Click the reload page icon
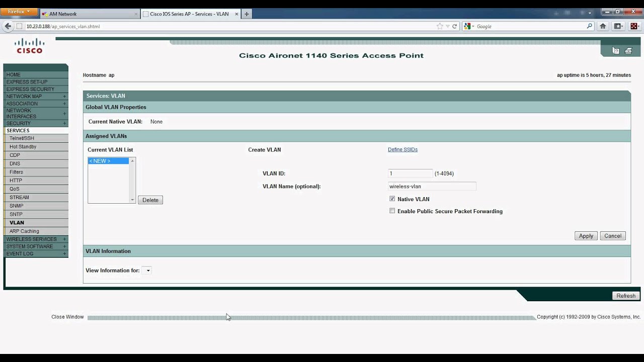Viewport: 644px width, 362px height. click(x=455, y=26)
